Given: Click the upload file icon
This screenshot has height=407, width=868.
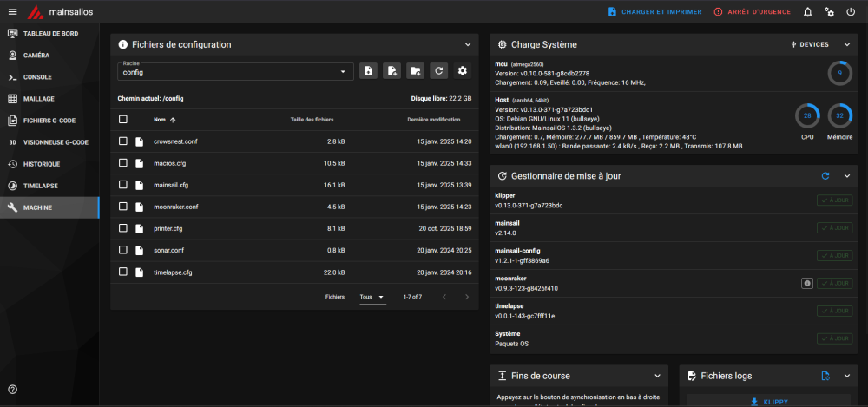Looking at the screenshot, I should [368, 71].
